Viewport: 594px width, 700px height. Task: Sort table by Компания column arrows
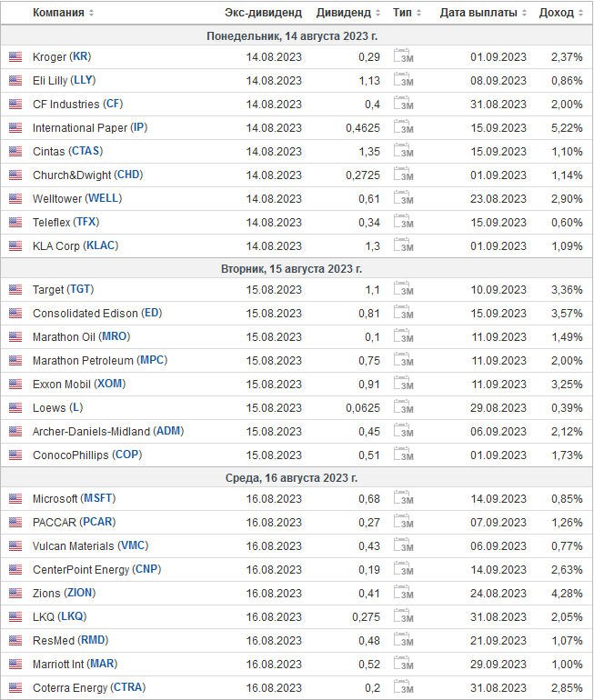pyautogui.click(x=91, y=13)
